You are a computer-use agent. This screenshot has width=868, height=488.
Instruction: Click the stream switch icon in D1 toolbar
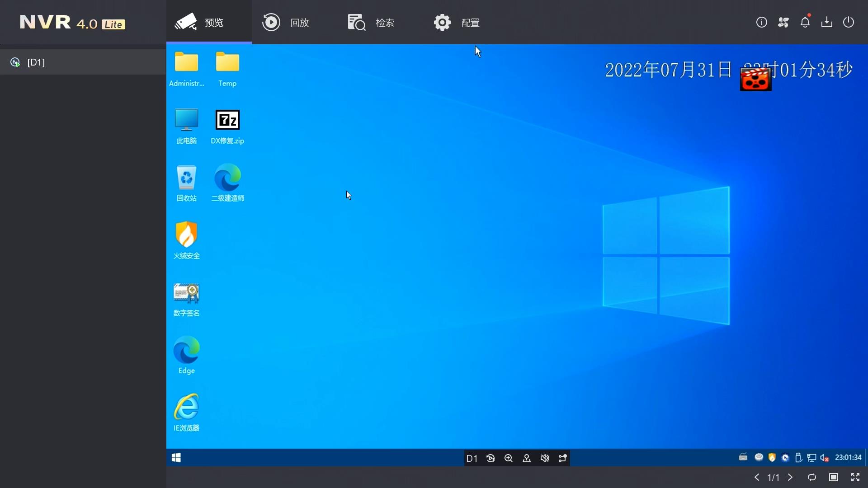(563, 458)
